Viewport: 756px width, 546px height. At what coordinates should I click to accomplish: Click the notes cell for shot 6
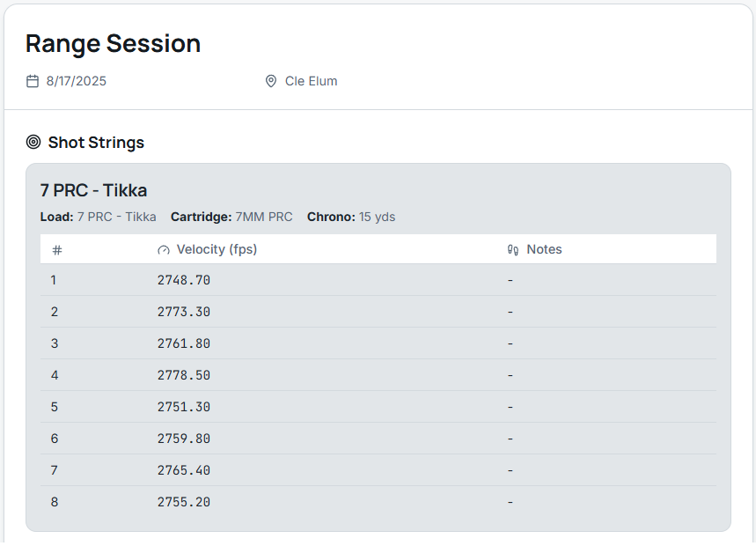pos(510,439)
